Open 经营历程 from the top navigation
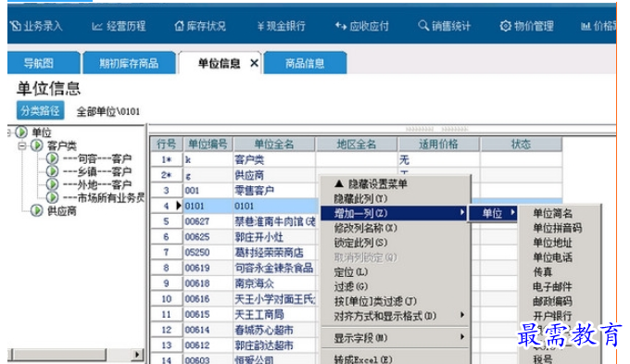 (x=119, y=26)
